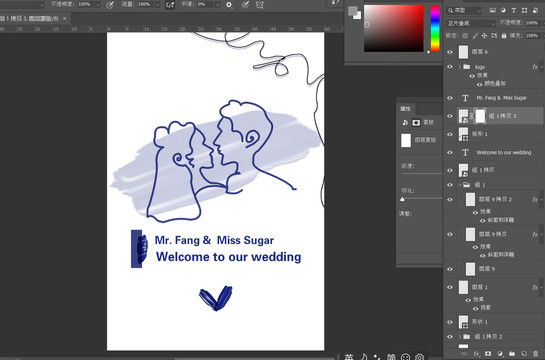Hide the logo group layer

click(450, 67)
